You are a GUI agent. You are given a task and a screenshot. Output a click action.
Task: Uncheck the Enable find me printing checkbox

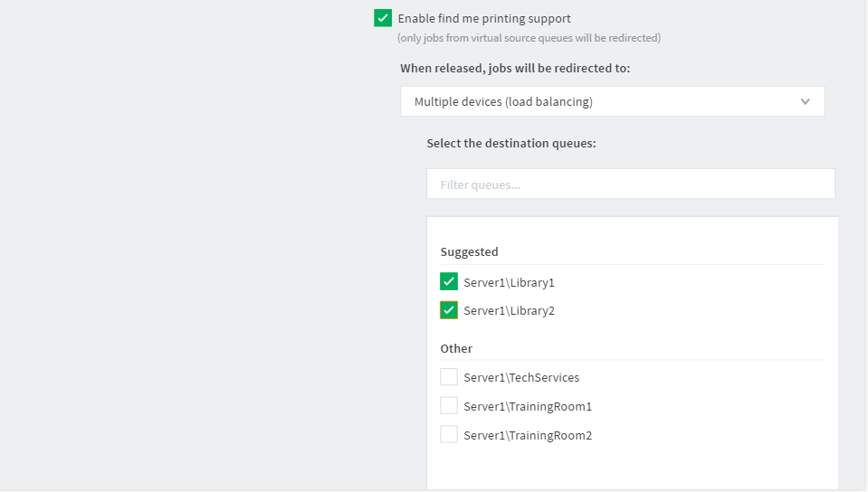point(383,18)
